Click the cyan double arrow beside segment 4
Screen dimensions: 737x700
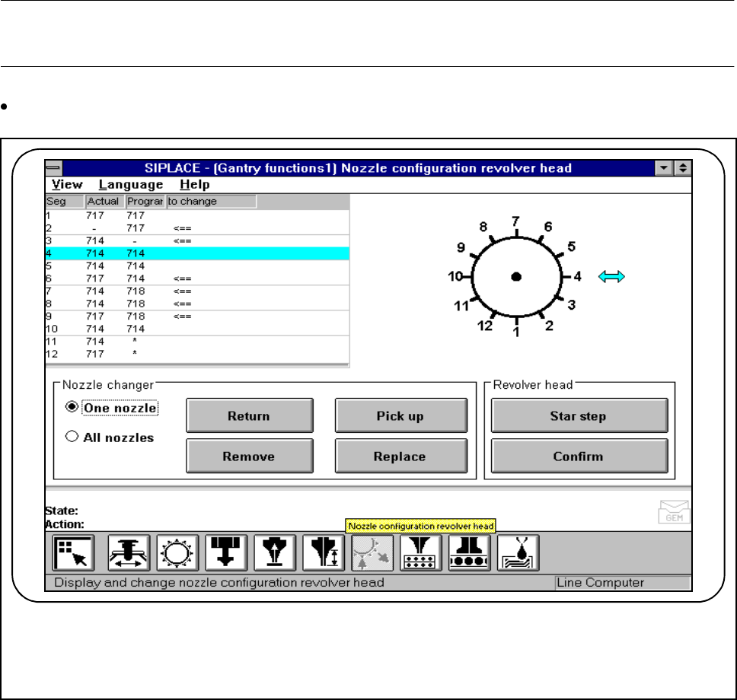[611, 277]
